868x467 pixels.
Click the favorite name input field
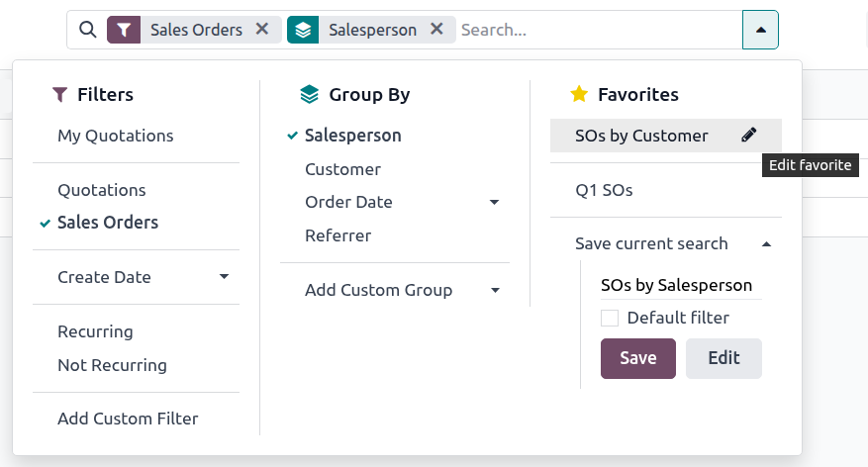point(680,285)
